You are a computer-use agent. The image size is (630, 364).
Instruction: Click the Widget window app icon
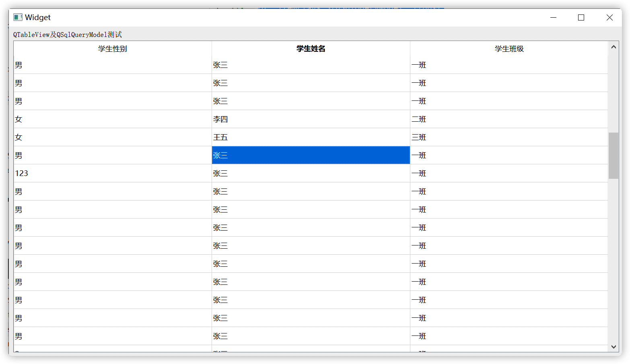[x=18, y=17]
